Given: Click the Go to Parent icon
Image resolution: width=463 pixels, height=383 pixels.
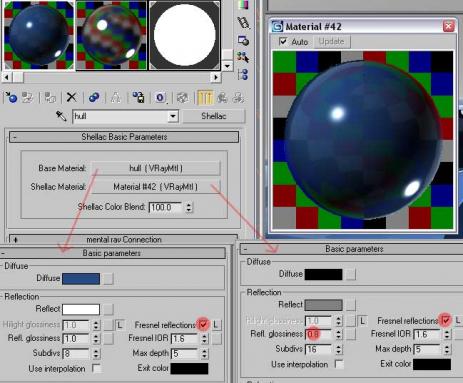Looking at the screenshot, I should coord(222,97).
